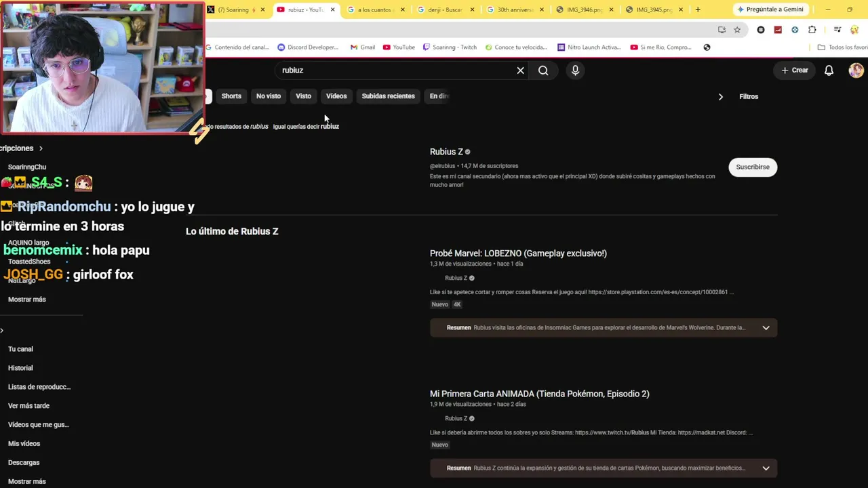Show more filter chips with the arrow
The width and height of the screenshot is (868, 488).
pyautogui.click(x=720, y=97)
